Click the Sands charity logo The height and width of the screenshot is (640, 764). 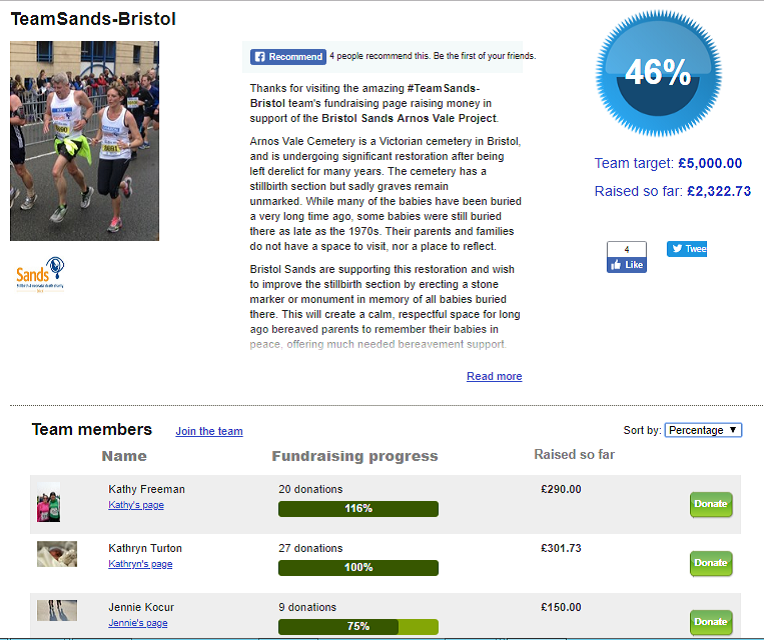pyautogui.click(x=40, y=274)
